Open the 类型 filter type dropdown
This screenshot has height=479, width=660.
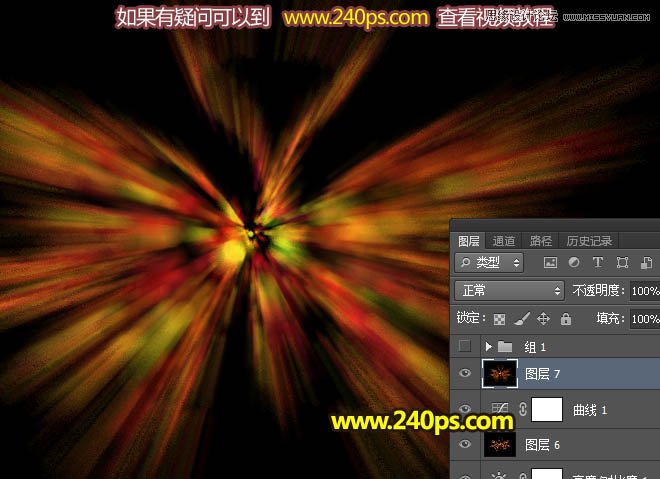488,263
